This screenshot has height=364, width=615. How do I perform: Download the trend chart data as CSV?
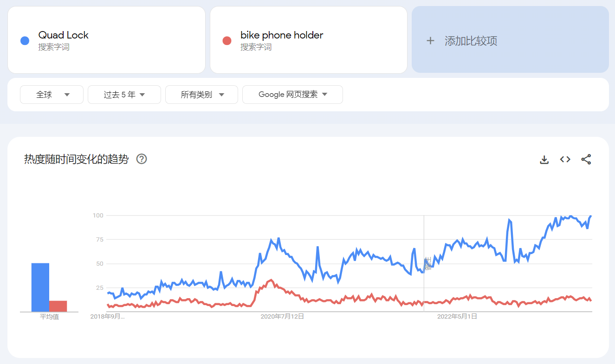coord(544,160)
